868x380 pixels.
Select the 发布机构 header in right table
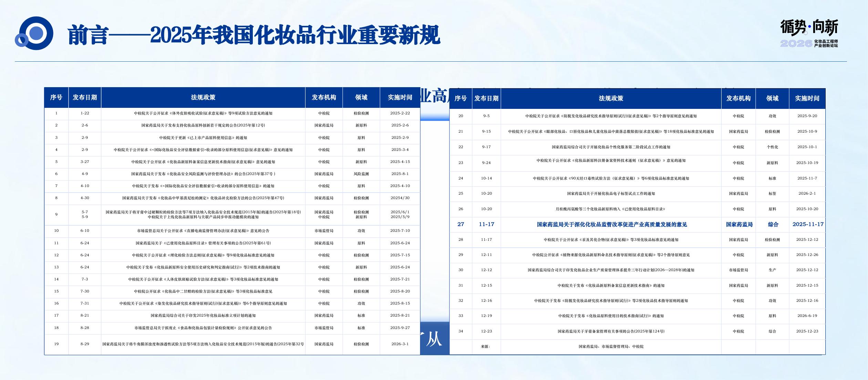tap(738, 99)
